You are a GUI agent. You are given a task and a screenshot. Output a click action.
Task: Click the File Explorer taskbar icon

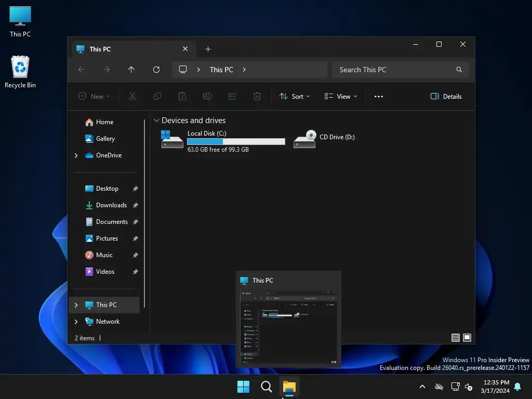click(289, 387)
